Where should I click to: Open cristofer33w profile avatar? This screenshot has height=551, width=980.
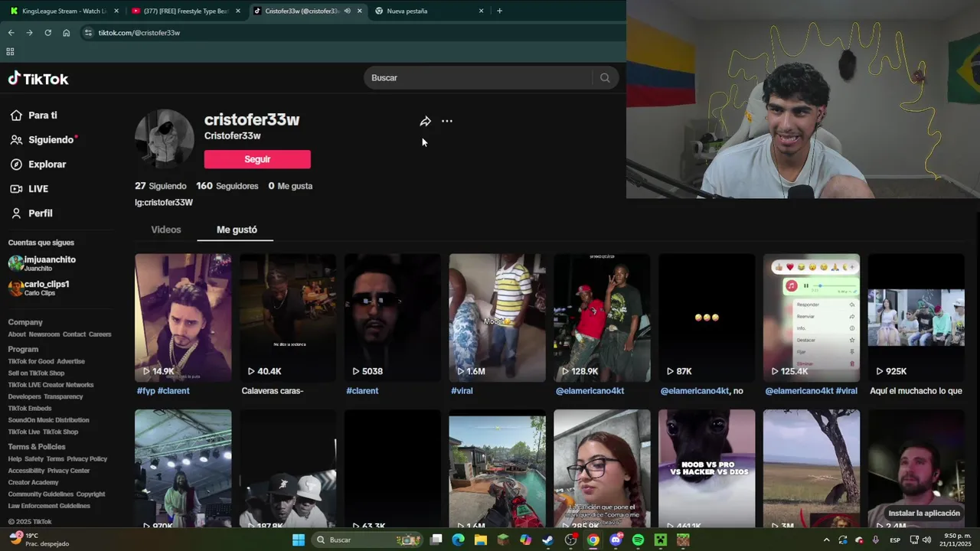coord(165,139)
